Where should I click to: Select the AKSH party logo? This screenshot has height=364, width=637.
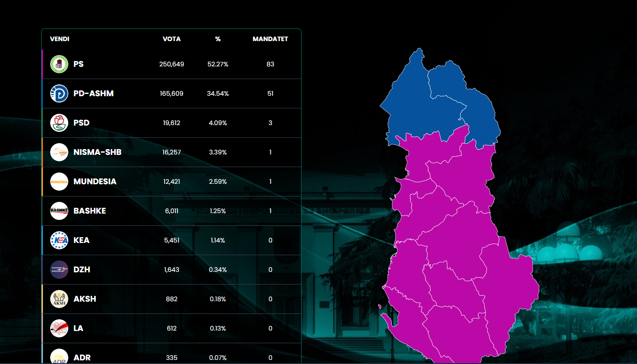coord(59,299)
